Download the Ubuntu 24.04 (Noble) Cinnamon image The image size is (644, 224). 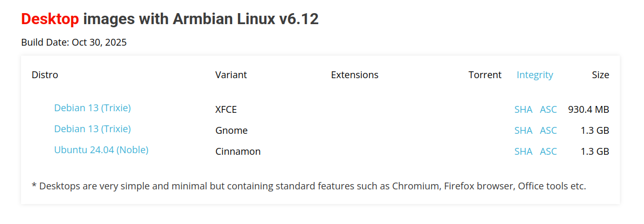click(101, 150)
